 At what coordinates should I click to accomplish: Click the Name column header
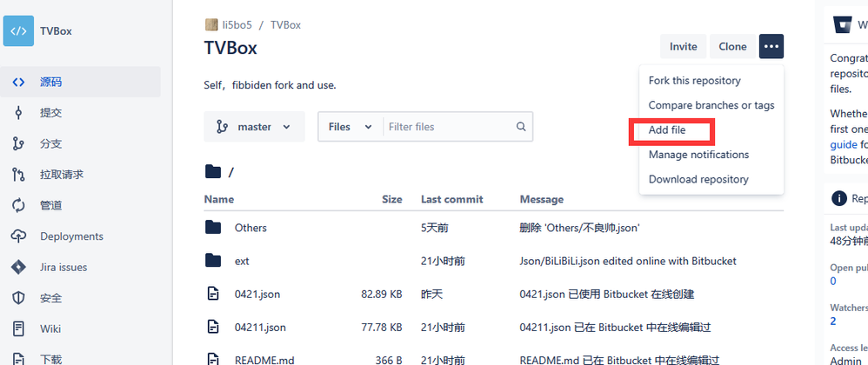click(x=218, y=199)
